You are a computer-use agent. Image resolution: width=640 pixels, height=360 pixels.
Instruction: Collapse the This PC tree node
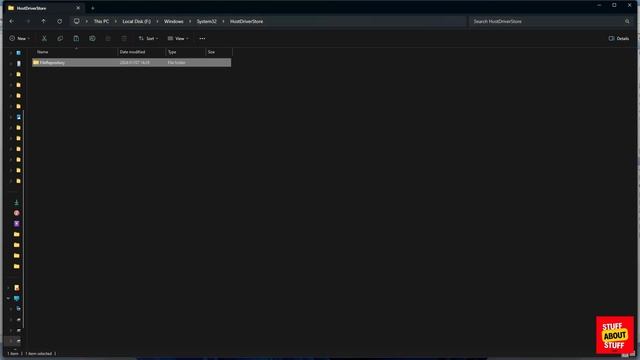tap(8, 298)
